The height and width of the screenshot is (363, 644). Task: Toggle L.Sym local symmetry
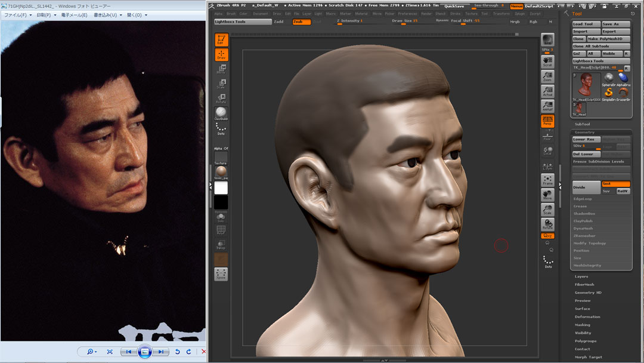point(547,166)
